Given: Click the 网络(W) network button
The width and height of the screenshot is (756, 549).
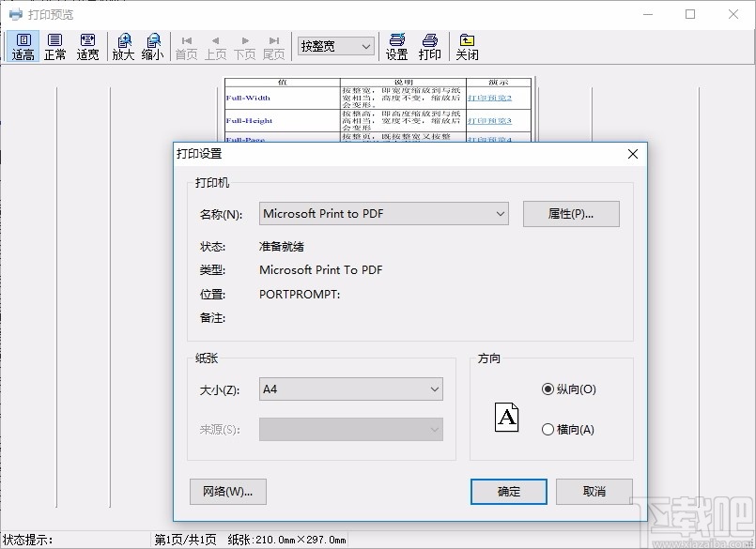Looking at the screenshot, I should [x=227, y=491].
